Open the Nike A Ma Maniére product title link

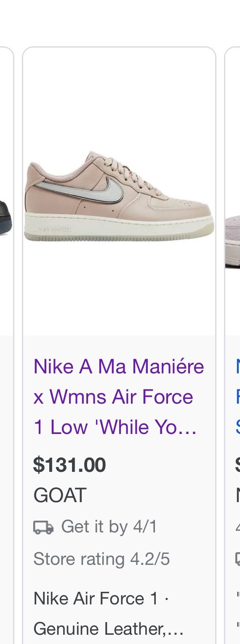coord(119,397)
